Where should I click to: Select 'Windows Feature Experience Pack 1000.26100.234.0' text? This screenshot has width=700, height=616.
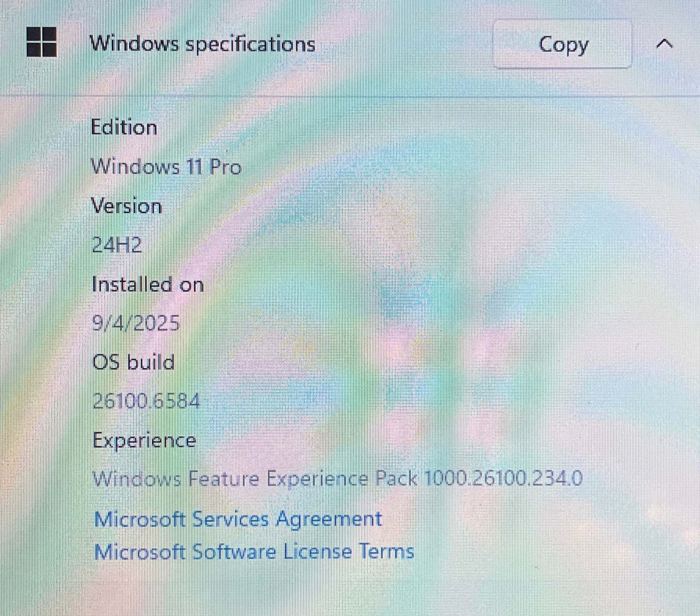tap(338, 479)
